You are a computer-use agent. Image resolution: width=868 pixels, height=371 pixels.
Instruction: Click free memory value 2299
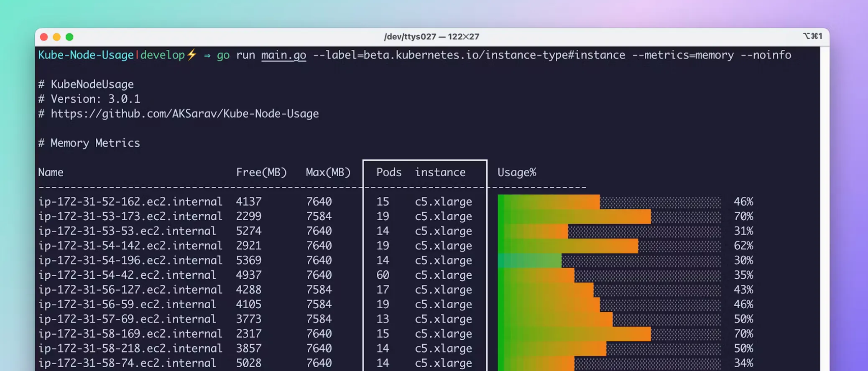pos(249,216)
